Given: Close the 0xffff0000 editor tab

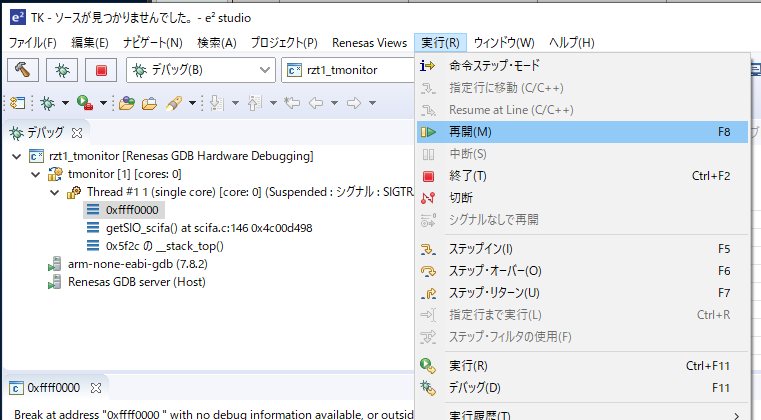Looking at the screenshot, I should pos(96,388).
